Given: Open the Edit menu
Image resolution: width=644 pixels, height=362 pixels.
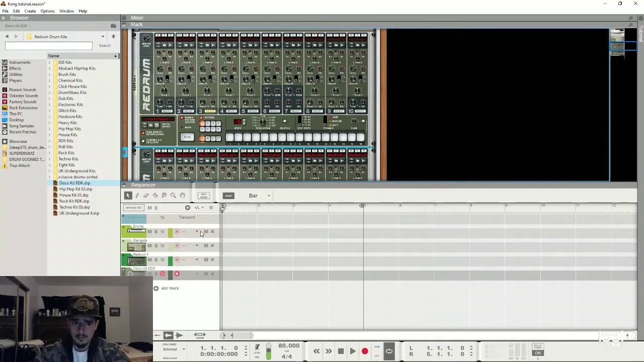Looking at the screenshot, I should point(17,11).
